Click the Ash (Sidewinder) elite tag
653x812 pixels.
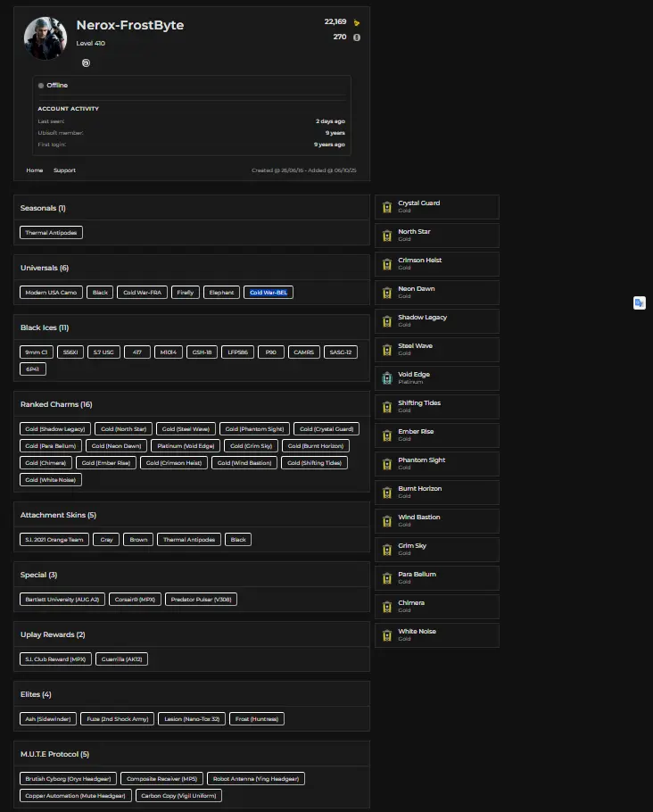(x=49, y=718)
